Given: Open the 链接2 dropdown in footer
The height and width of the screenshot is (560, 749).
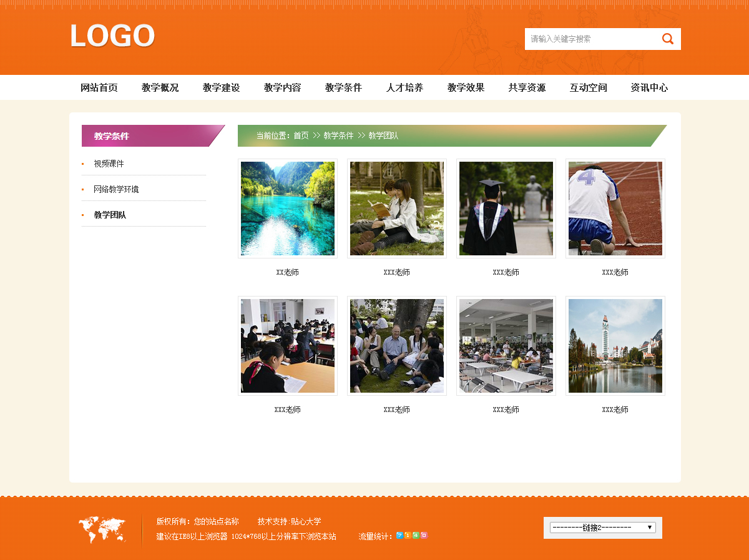Looking at the screenshot, I should [x=602, y=528].
